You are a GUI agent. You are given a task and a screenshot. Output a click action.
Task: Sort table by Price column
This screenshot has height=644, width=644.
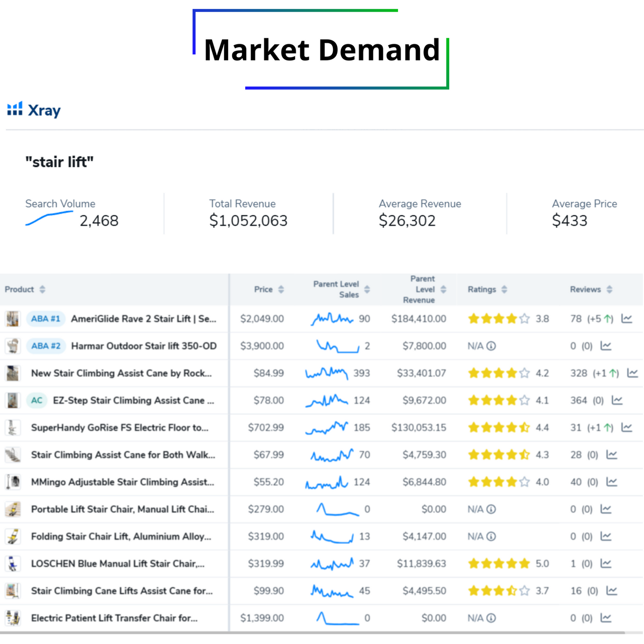click(281, 289)
